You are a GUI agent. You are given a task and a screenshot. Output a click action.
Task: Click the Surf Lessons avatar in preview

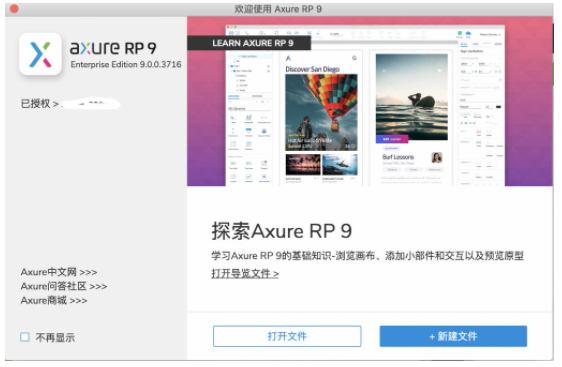pyautogui.click(x=437, y=157)
